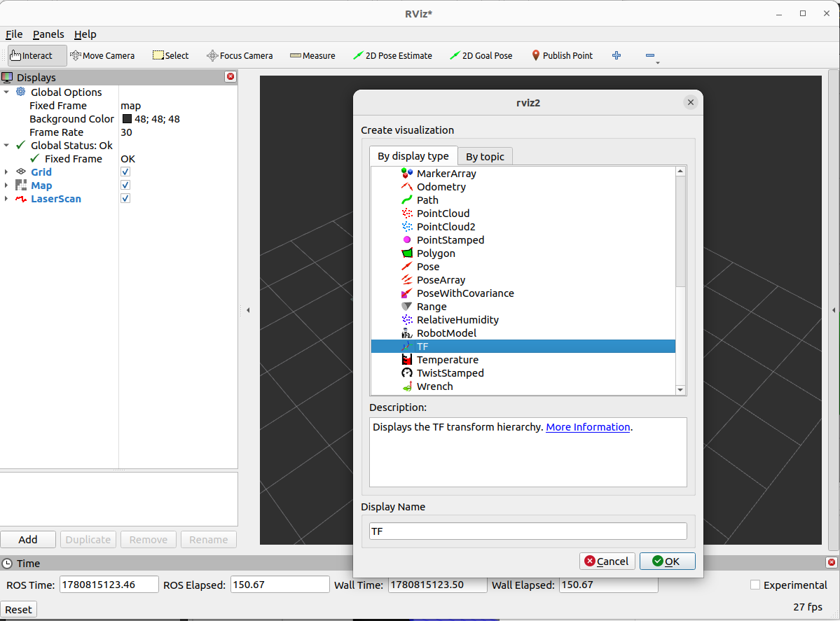This screenshot has height=621, width=840.
Task: Choose the Select tool
Action: point(170,56)
